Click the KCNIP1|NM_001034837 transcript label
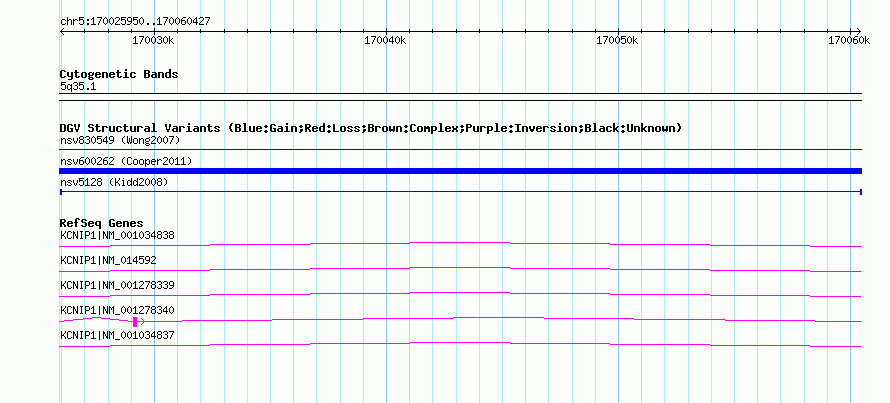 (117, 335)
